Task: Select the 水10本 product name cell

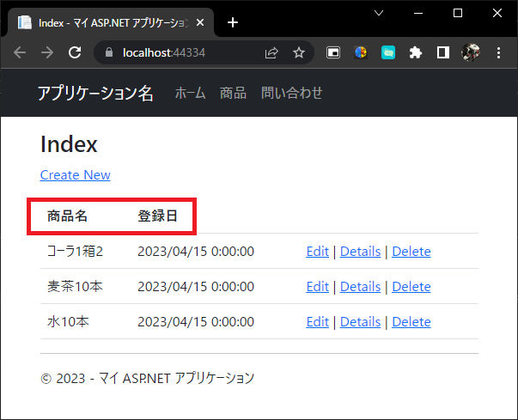Action: tap(68, 322)
